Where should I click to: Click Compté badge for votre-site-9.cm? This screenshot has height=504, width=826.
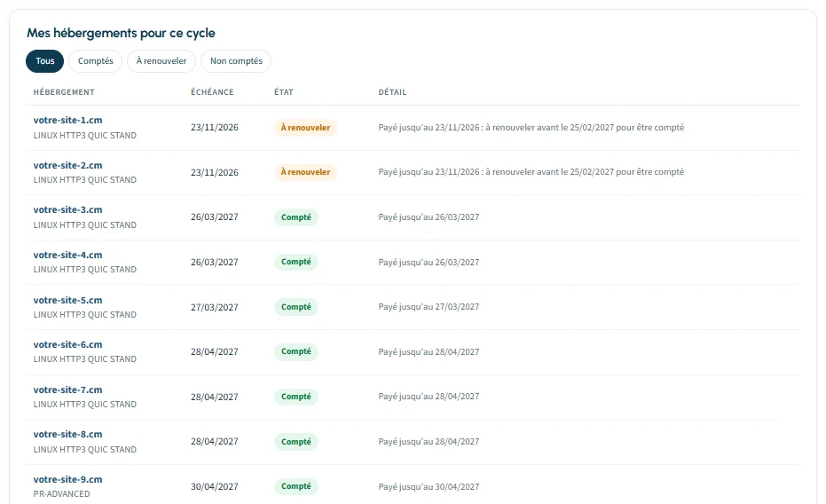pos(296,486)
